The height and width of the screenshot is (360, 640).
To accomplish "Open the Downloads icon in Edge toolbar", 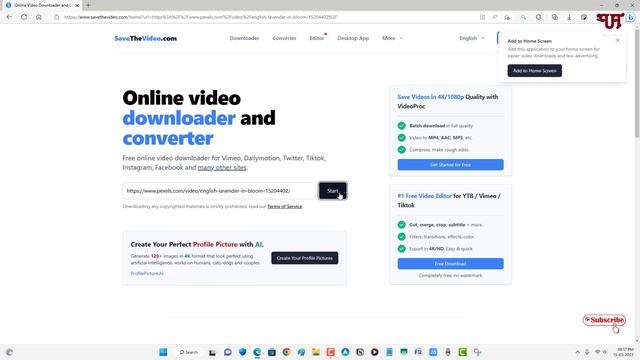I will pos(569,17).
